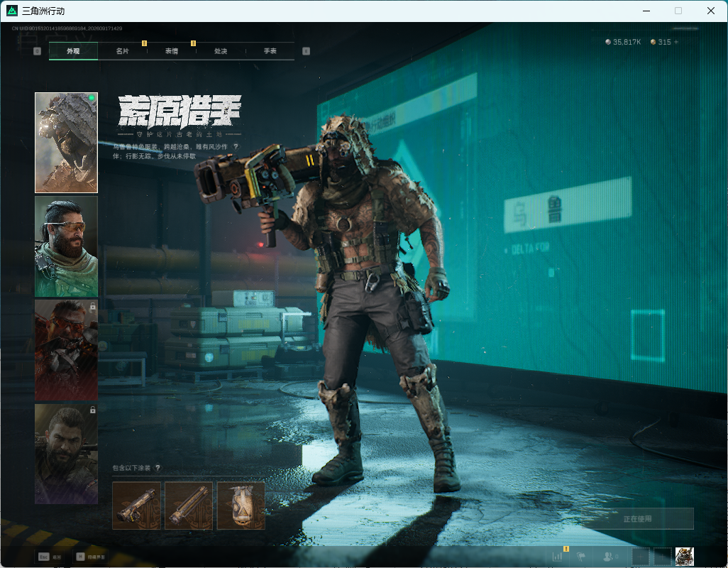This screenshot has height=568, width=728.
Task: Click the second empty plus squad slot
Action: [663, 557]
